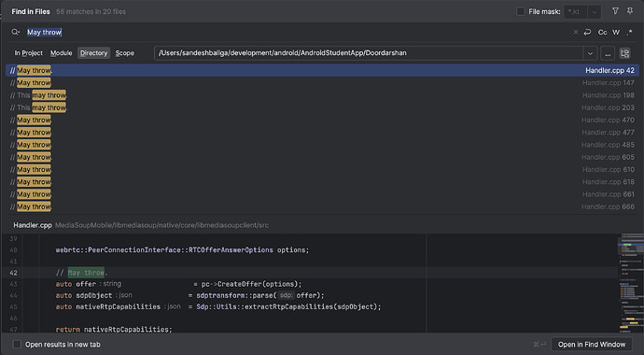Select the Scope tab
This screenshot has width=644, height=355.
coord(124,53)
